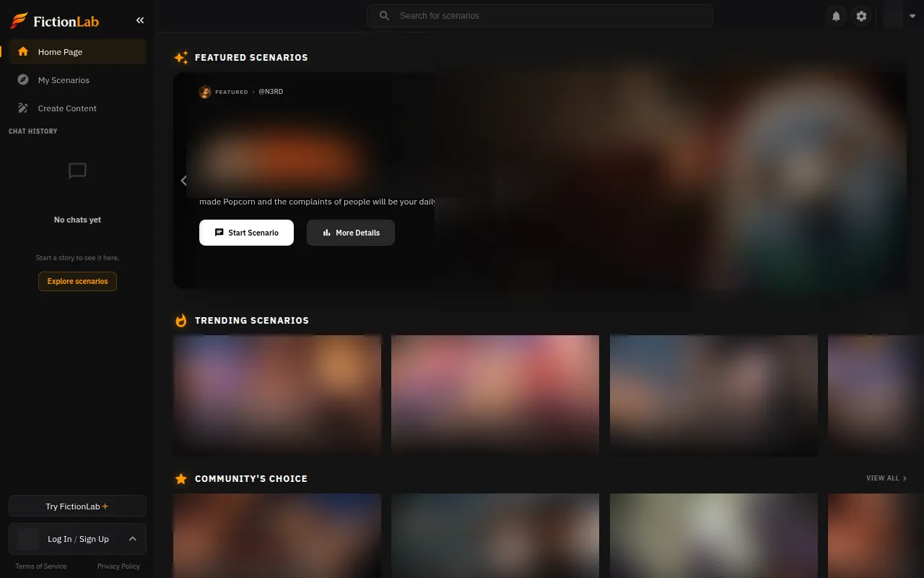Click the "TRENDING SCENARIOS" heading
Image resolution: width=924 pixels, height=578 pixels.
[252, 320]
